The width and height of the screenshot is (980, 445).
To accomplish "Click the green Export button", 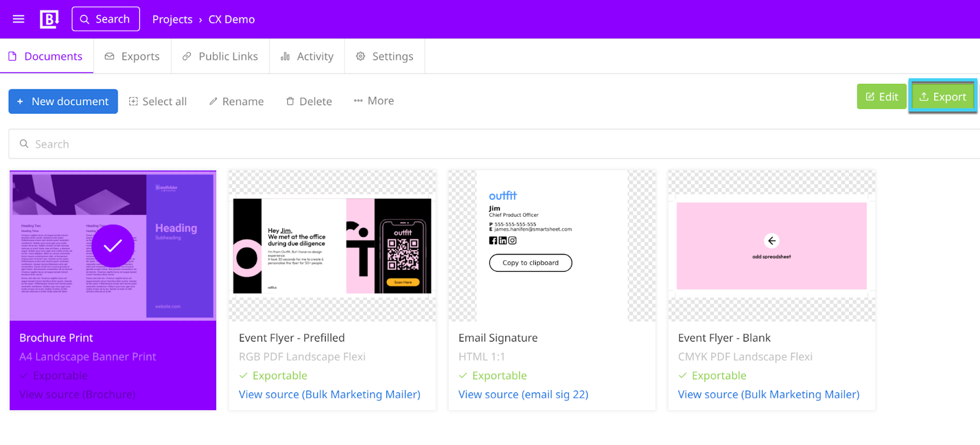I will point(943,97).
